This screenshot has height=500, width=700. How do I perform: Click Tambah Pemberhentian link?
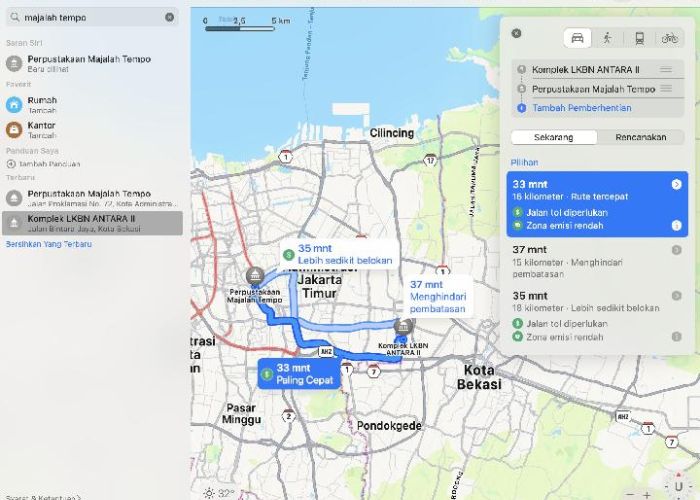[x=581, y=108]
